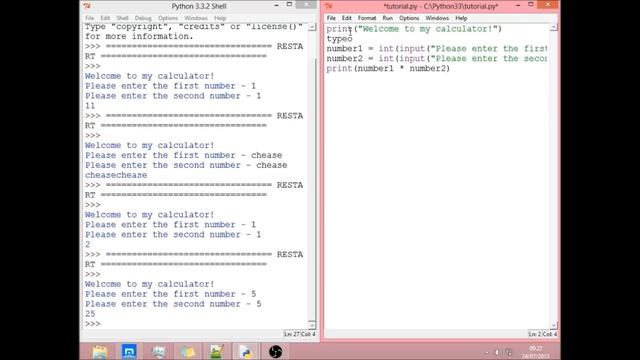Click the taskbar clock showing the date
The height and width of the screenshot is (360, 640).
(x=536, y=352)
